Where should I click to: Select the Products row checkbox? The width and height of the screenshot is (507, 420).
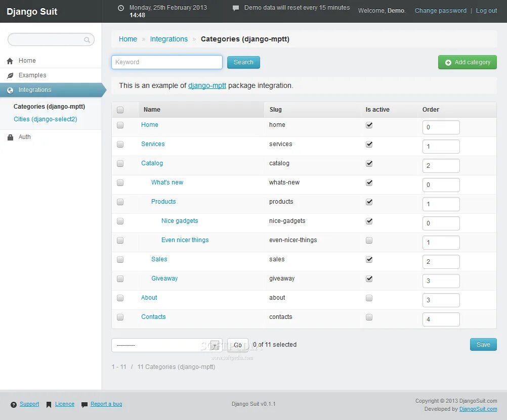(120, 202)
